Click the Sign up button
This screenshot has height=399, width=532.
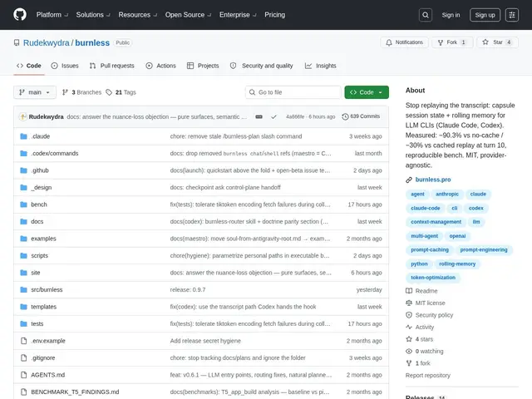485,15
